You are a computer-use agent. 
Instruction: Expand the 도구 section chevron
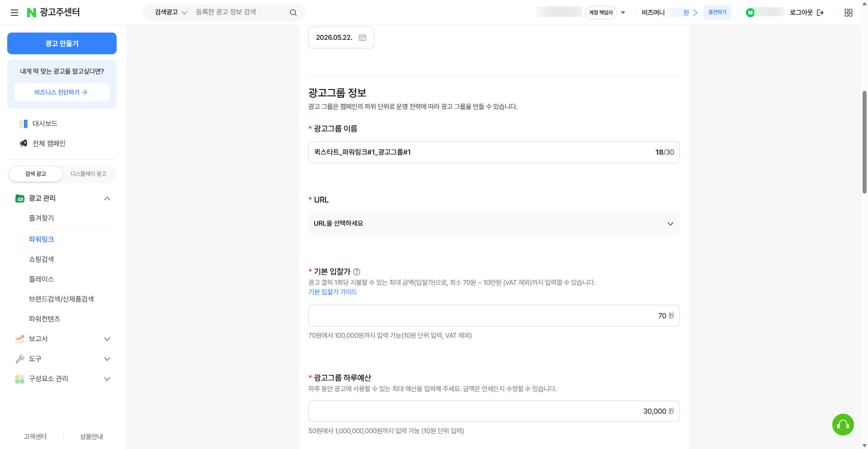(107, 359)
